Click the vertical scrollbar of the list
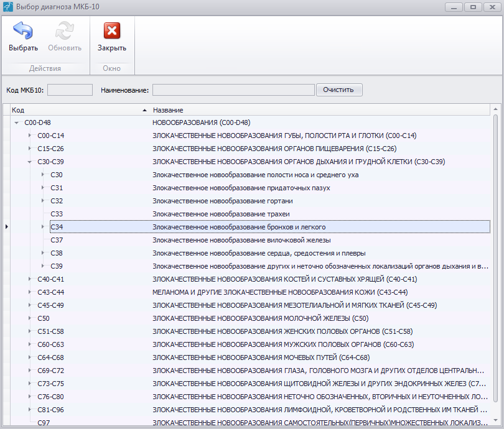 click(x=496, y=261)
